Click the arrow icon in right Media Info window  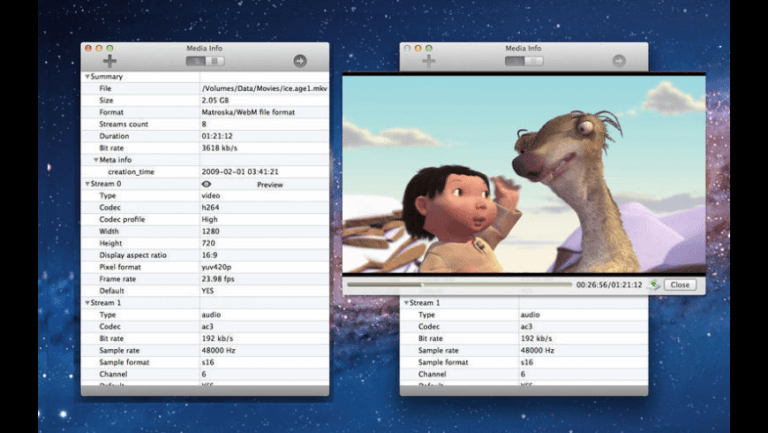[x=619, y=61]
